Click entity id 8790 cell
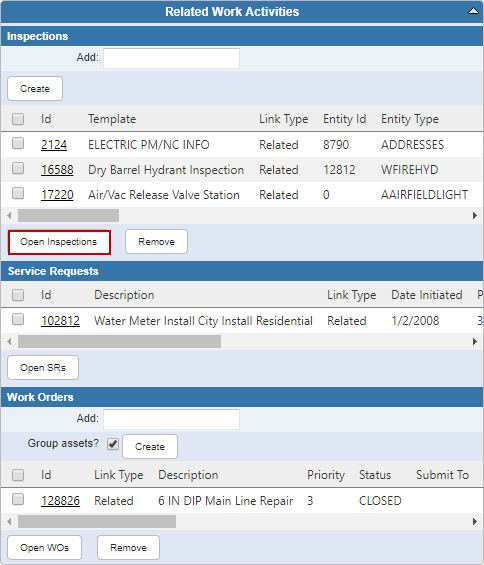The image size is (484, 565). coord(336,144)
